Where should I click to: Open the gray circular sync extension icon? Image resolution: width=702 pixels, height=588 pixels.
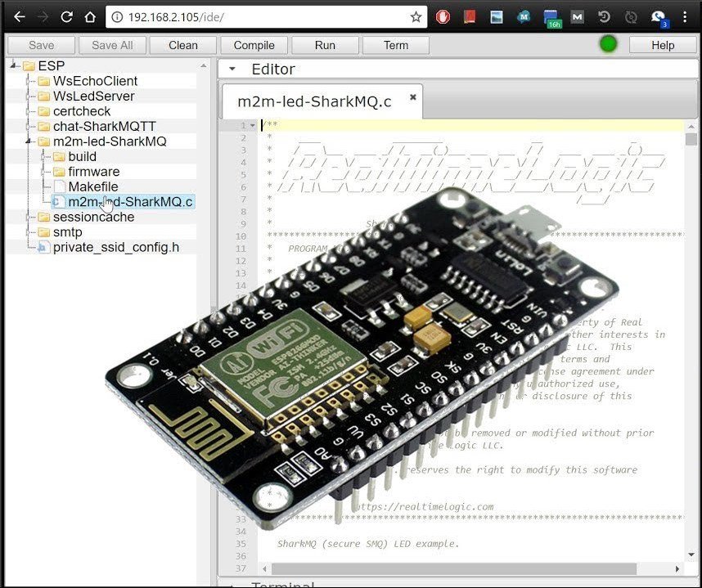coord(631,17)
